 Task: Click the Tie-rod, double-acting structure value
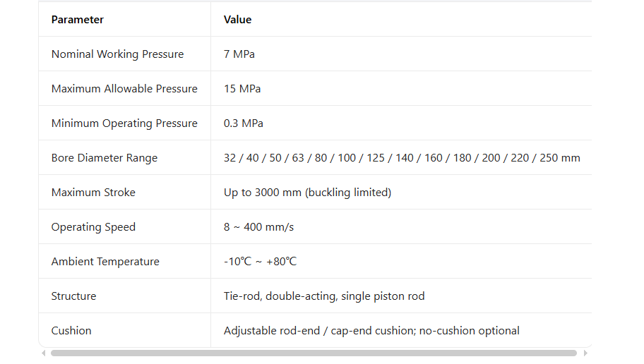tap(324, 296)
